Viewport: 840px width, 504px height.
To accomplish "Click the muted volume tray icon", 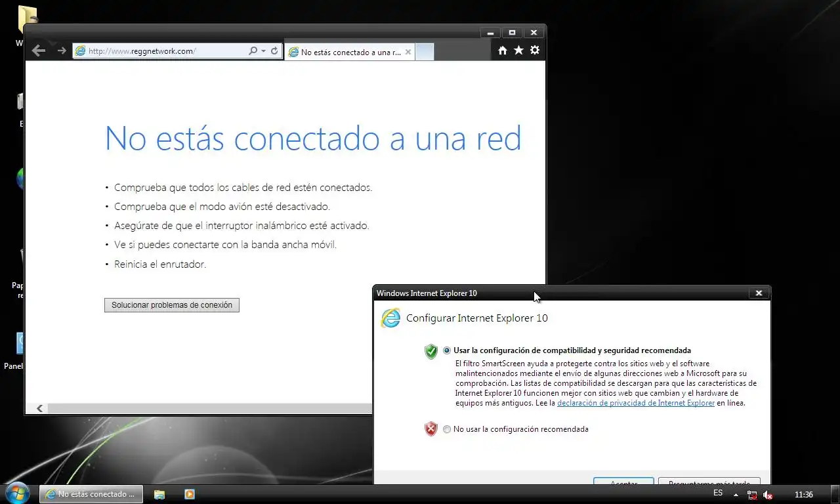I will click(767, 495).
